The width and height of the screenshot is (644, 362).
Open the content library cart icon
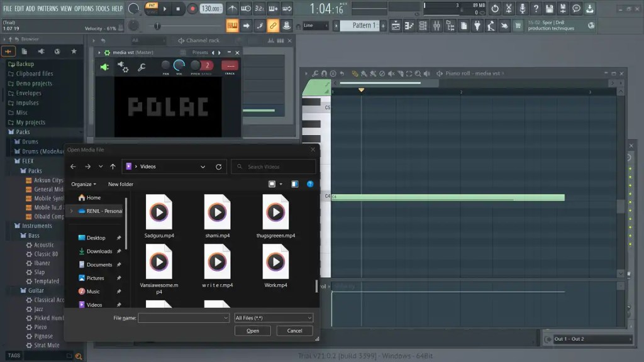[x=518, y=26]
